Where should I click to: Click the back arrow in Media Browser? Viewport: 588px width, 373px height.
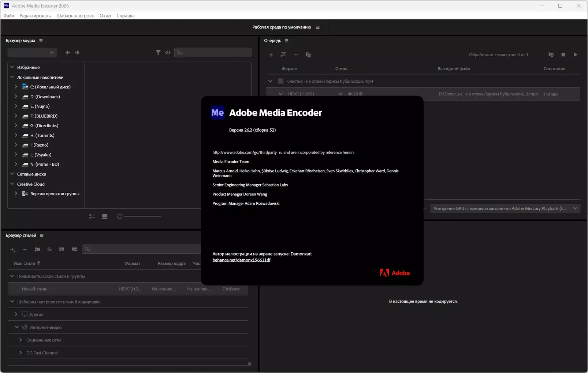tap(68, 53)
